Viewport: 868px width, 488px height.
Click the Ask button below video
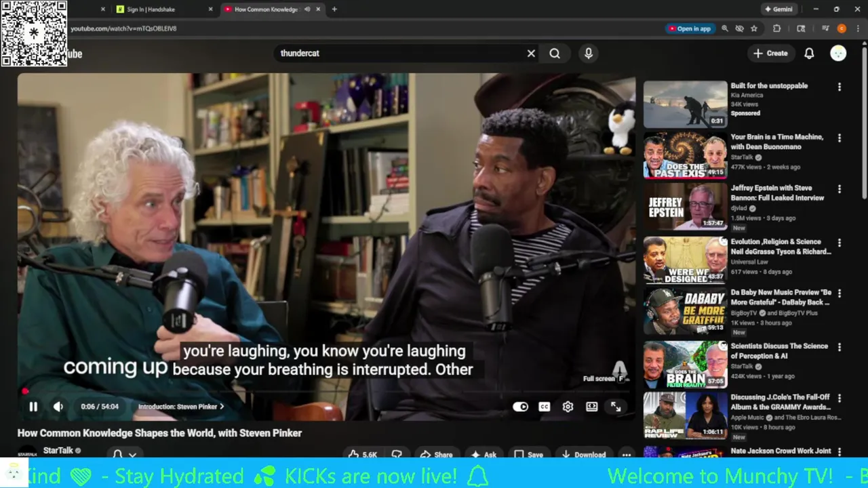484,454
